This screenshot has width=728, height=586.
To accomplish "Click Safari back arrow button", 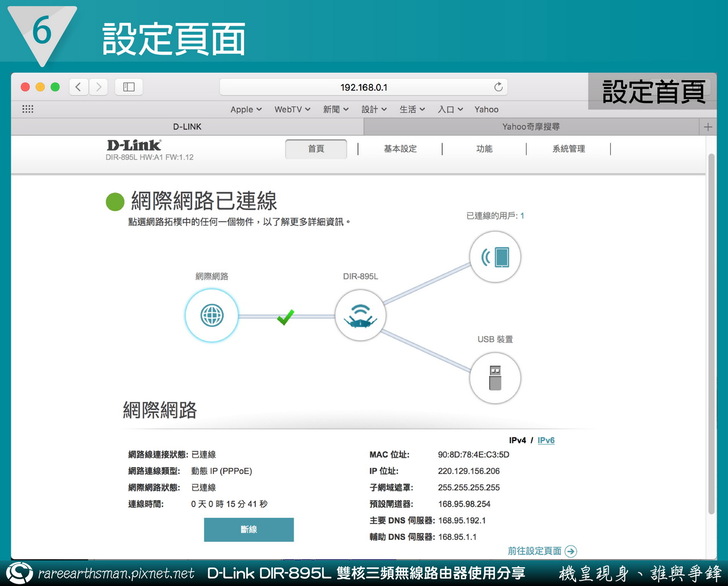I will [x=78, y=87].
